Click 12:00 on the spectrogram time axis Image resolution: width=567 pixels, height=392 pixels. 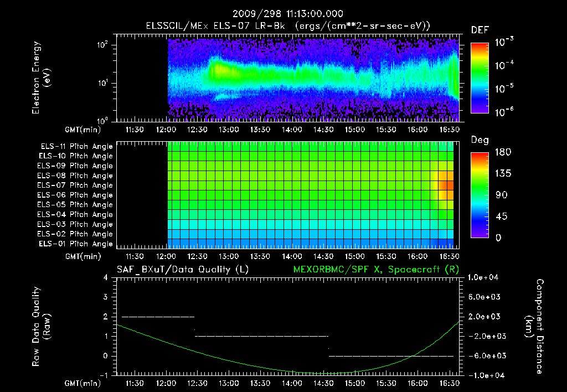coord(166,130)
